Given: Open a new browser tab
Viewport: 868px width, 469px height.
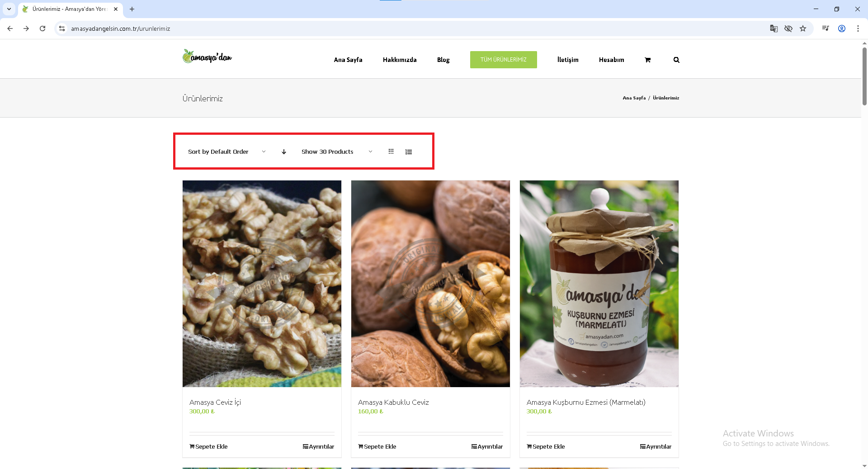Looking at the screenshot, I should click(132, 9).
